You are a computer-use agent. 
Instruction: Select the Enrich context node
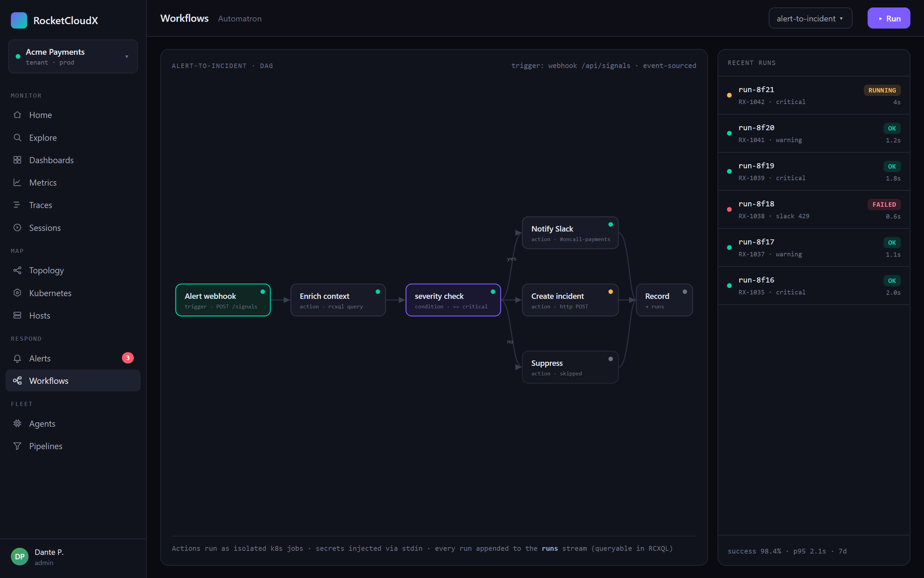tap(338, 300)
